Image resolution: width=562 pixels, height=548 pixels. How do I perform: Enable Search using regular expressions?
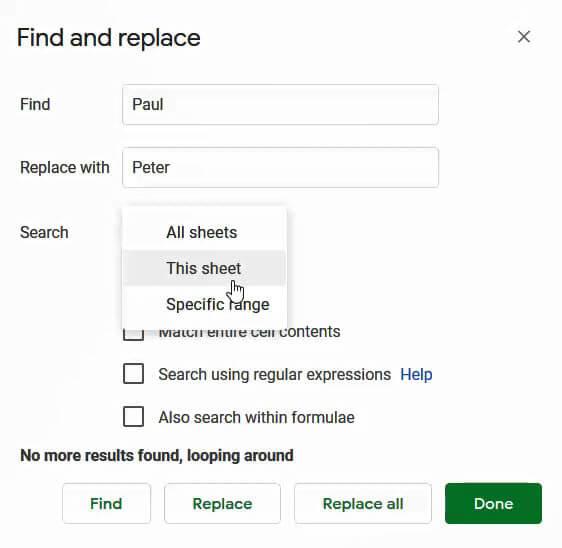coord(133,373)
